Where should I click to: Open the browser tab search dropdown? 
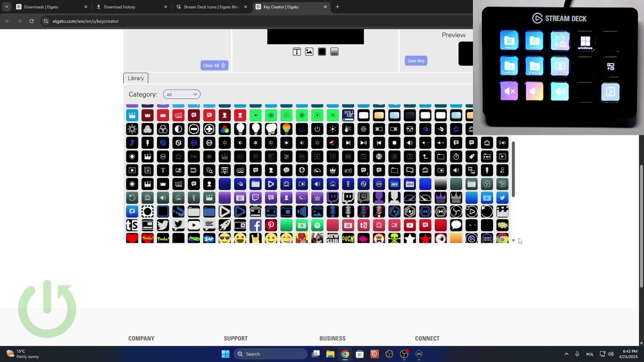point(7,7)
